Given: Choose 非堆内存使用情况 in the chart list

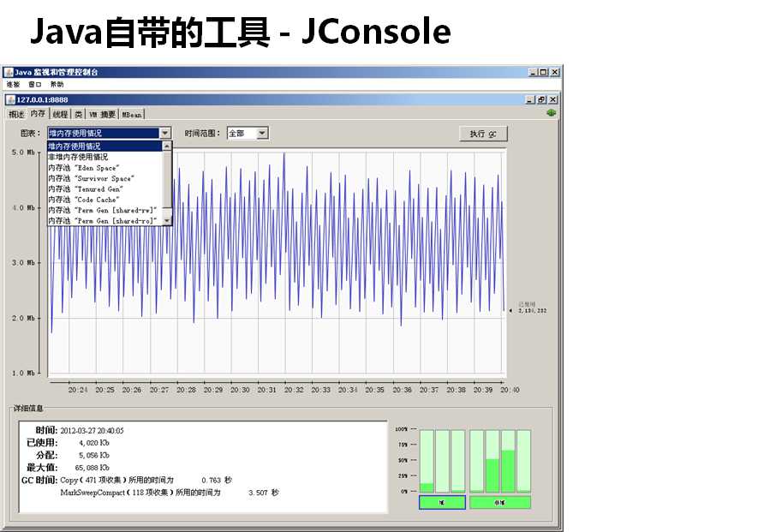Looking at the screenshot, I should click(x=104, y=157).
